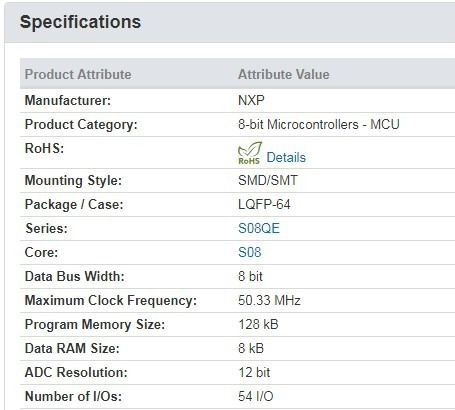
Task: Select the SMD/SMT value
Action: click(268, 180)
